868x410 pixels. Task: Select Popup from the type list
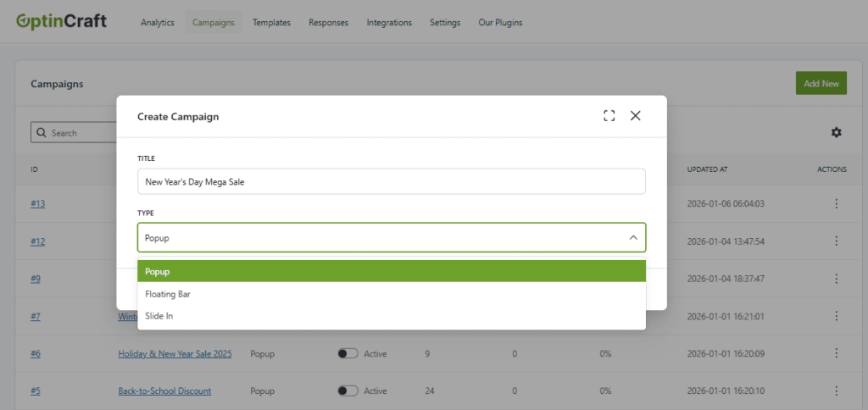(392, 271)
